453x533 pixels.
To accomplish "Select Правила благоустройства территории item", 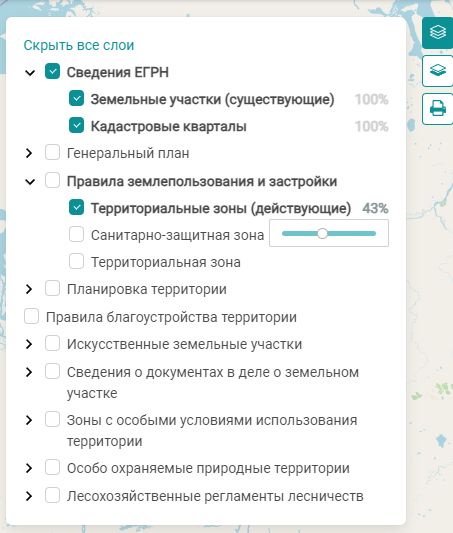I will point(171,317).
